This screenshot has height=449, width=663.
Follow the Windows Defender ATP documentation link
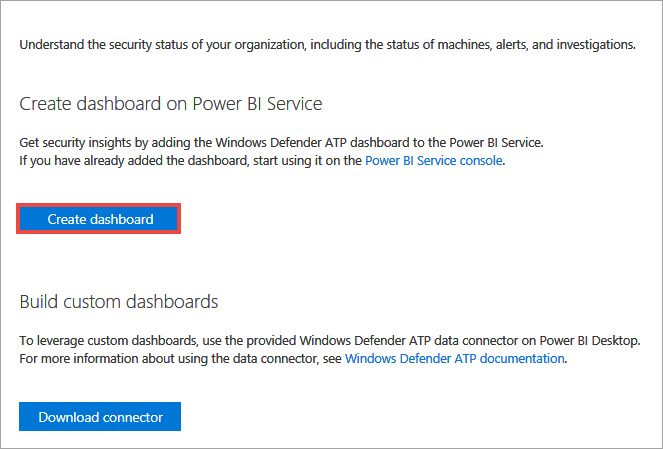click(455, 357)
